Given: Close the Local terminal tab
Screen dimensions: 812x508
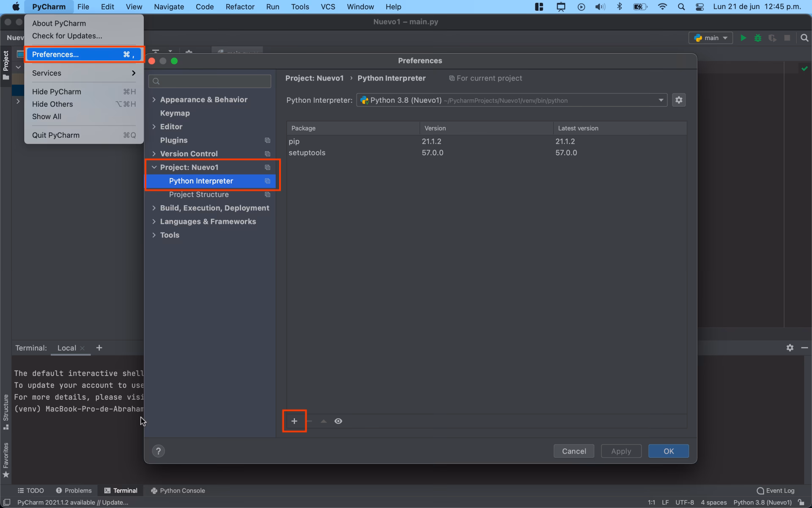Looking at the screenshot, I should pyautogui.click(x=82, y=348).
